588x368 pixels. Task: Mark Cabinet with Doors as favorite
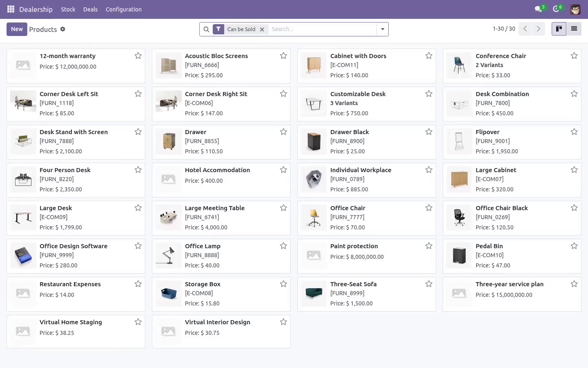click(x=429, y=56)
